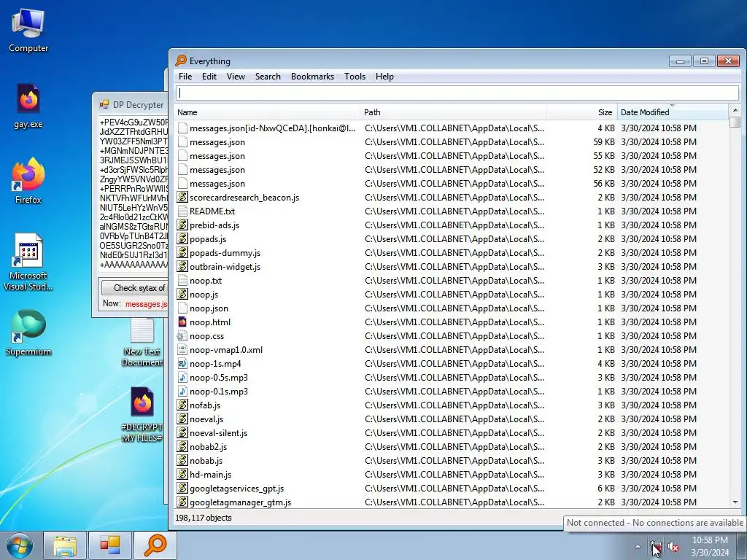The image size is (747, 560).
Task: Click the taskbar clock showing 10:58 PM
Action: click(710, 546)
